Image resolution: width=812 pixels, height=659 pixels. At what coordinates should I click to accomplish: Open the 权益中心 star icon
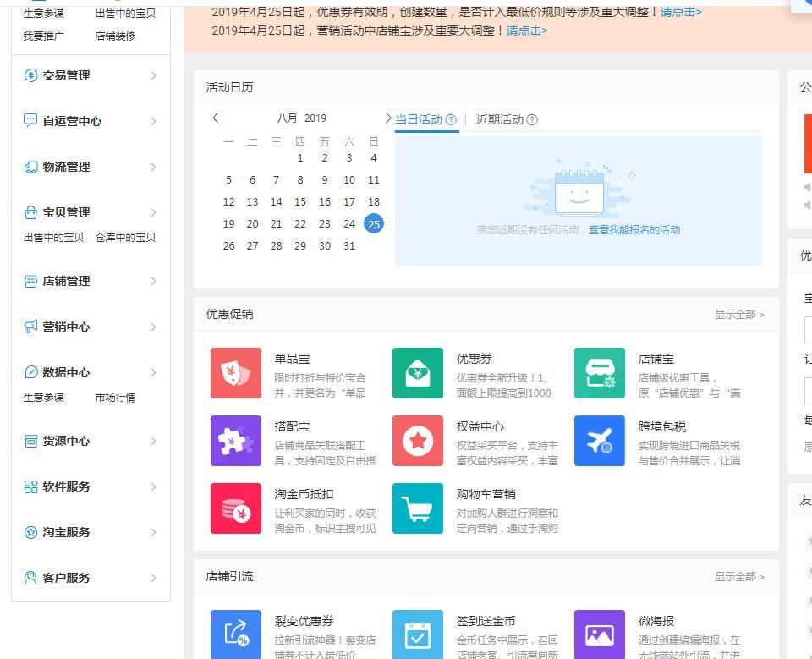(x=418, y=441)
